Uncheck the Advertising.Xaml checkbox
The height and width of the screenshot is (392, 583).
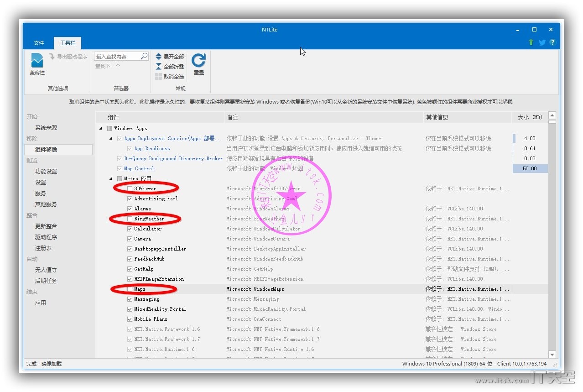(x=130, y=199)
